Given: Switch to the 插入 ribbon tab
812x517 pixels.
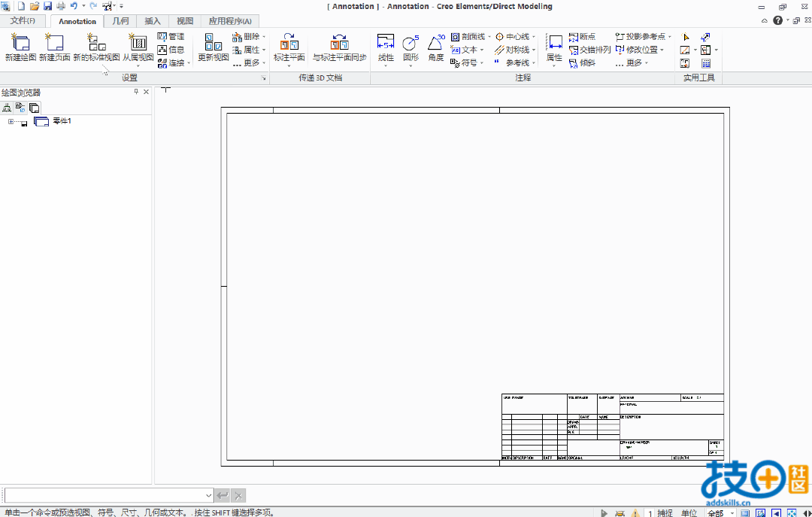Looking at the screenshot, I should [153, 21].
